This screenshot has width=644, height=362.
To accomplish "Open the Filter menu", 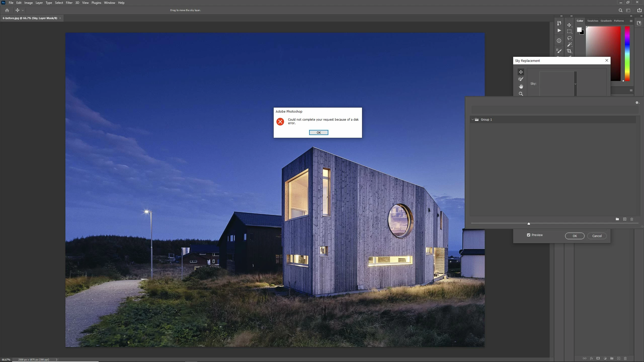I will [69, 3].
